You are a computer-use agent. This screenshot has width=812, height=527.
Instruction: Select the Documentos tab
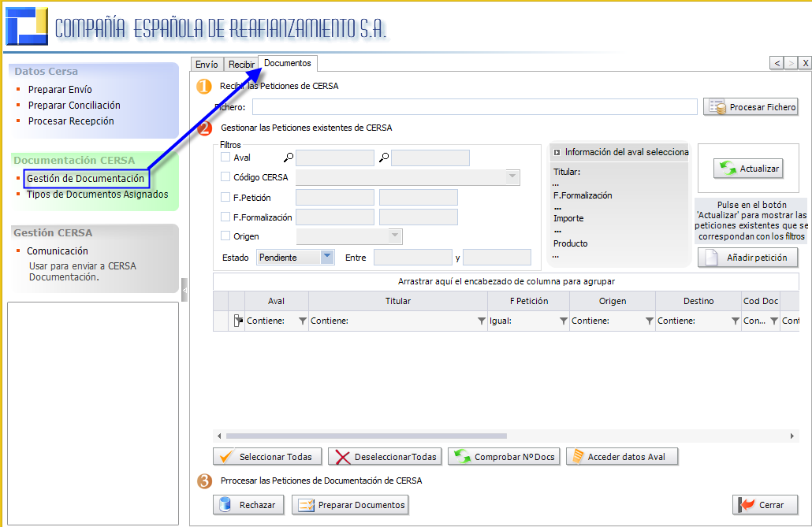click(x=288, y=63)
